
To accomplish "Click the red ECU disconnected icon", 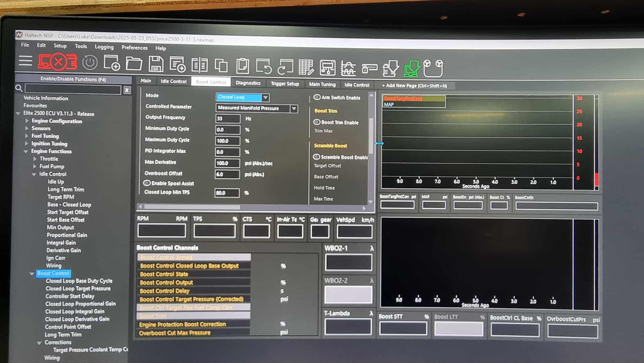I will 58,62.
